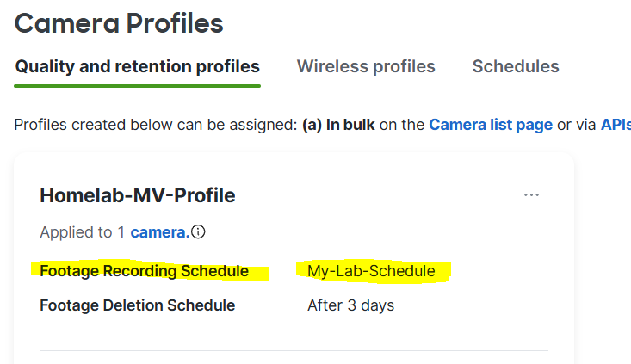Click the Footage Deletion Schedule label
The height and width of the screenshot is (364, 631).
137,305
